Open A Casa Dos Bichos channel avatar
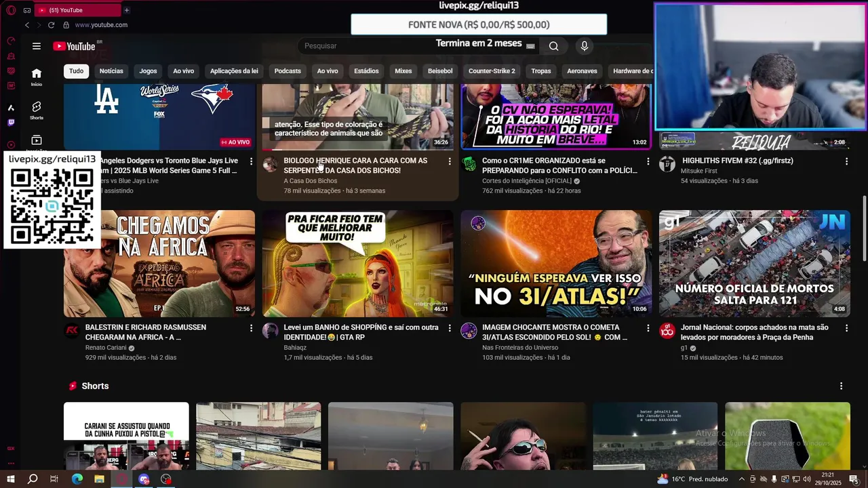 click(x=270, y=164)
